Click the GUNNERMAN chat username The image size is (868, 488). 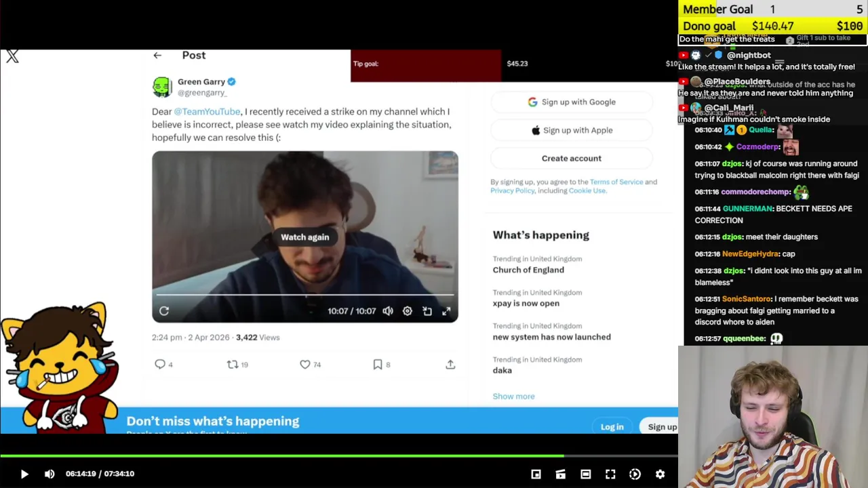[x=748, y=209]
